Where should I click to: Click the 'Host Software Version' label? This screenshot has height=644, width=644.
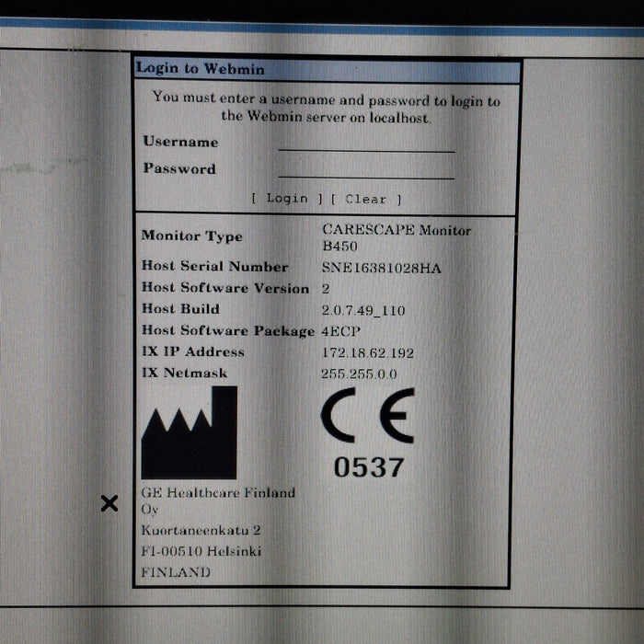(225, 287)
